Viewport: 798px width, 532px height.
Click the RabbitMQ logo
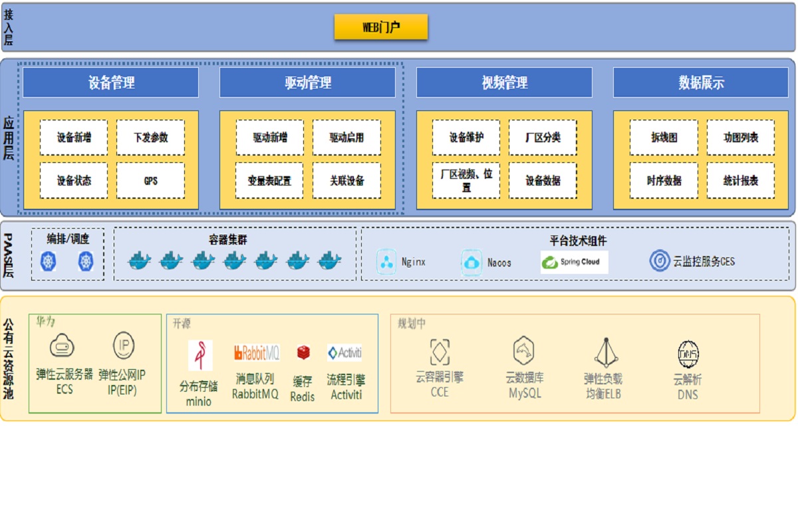click(256, 352)
